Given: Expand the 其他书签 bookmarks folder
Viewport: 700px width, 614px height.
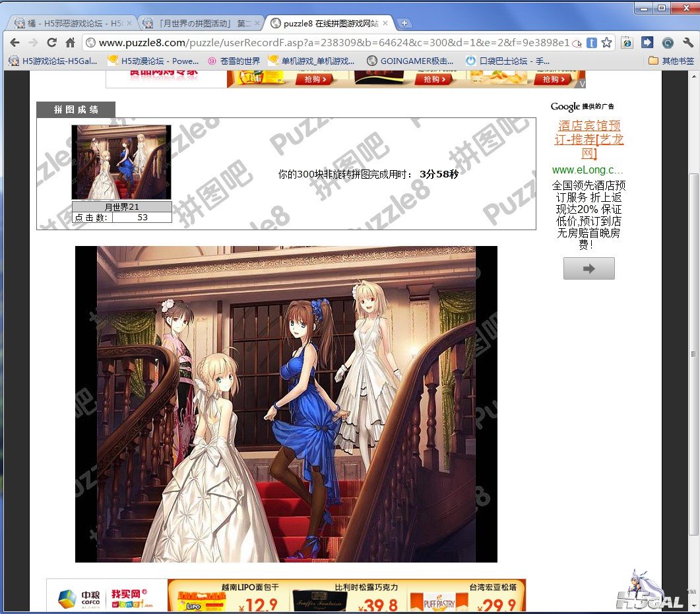Looking at the screenshot, I should coord(671,61).
